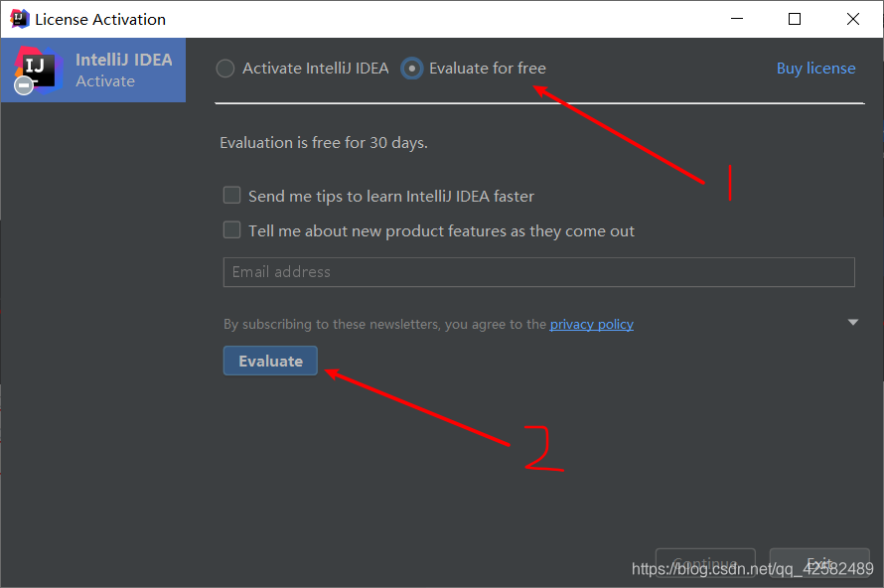This screenshot has height=588, width=884.
Task: Maximize the License Activation window
Action: 795,19
